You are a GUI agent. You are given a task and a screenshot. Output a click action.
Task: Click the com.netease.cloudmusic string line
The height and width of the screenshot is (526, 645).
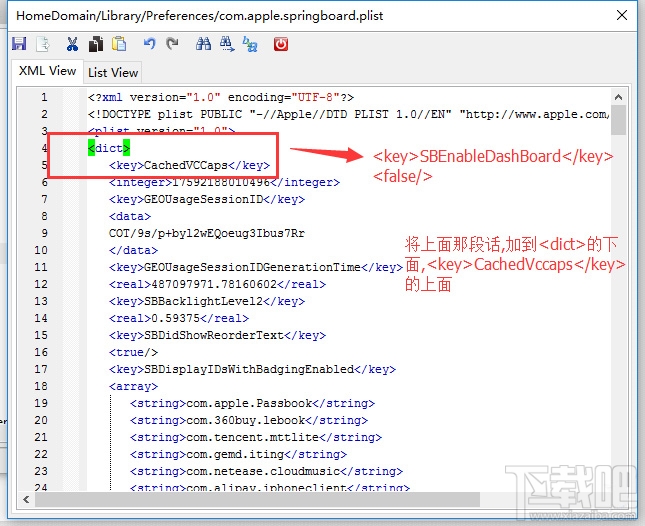click(x=267, y=471)
